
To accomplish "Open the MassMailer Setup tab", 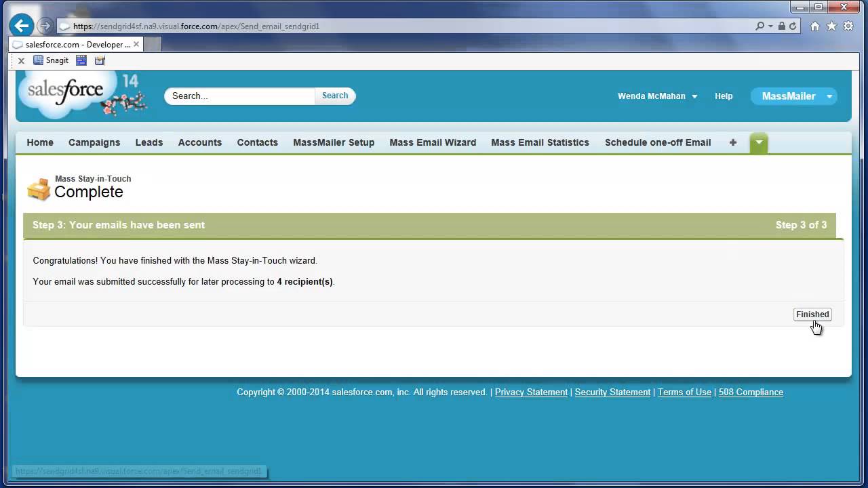I will click(334, 142).
